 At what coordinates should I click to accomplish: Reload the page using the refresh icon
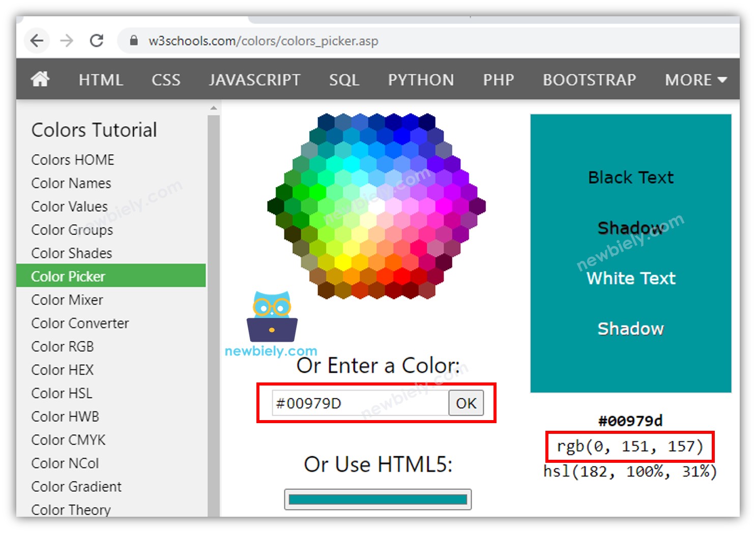[x=97, y=41]
